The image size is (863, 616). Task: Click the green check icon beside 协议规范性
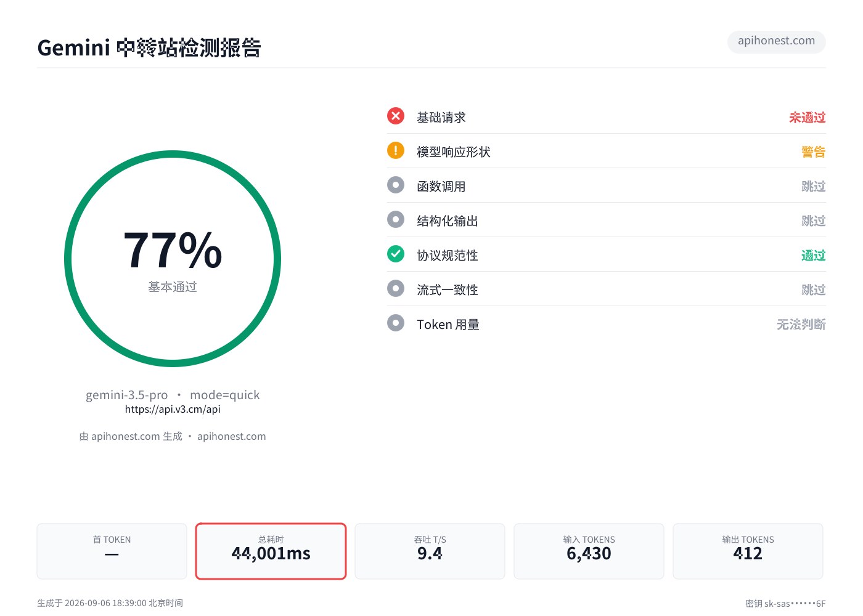(x=396, y=254)
